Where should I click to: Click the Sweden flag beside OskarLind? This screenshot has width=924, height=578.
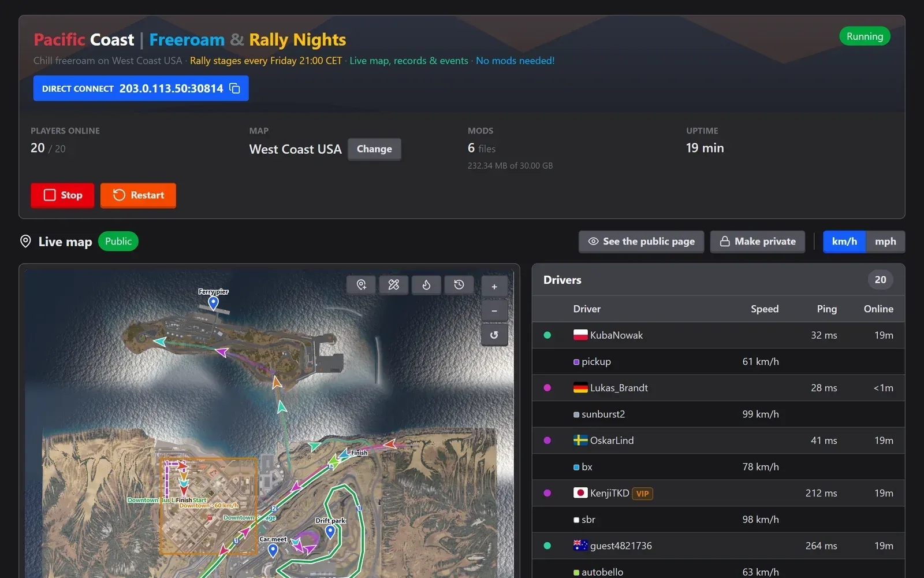(x=580, y=440)
